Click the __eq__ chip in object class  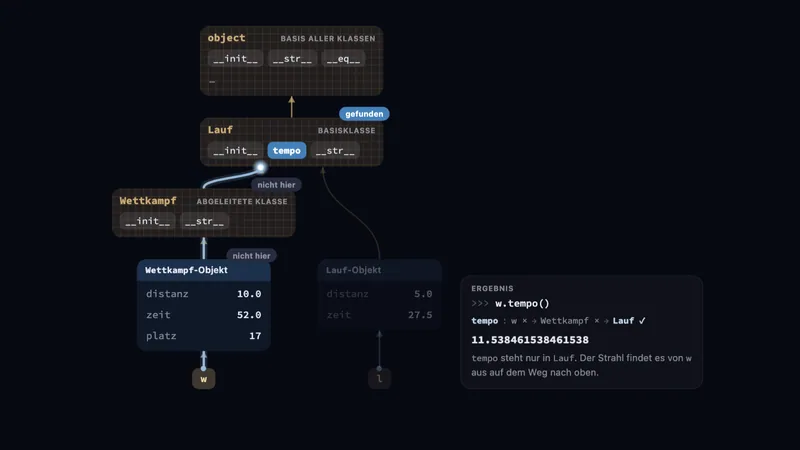[343, 59]
